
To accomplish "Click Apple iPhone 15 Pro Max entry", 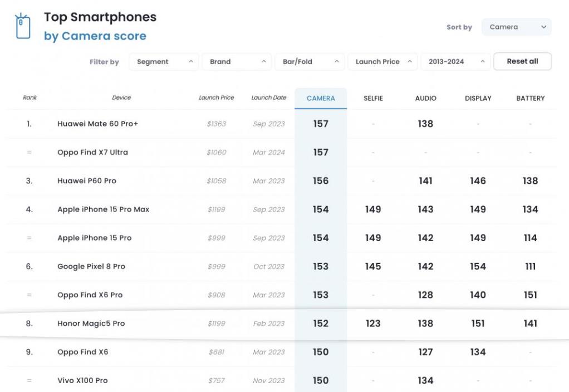I will 103,209.
